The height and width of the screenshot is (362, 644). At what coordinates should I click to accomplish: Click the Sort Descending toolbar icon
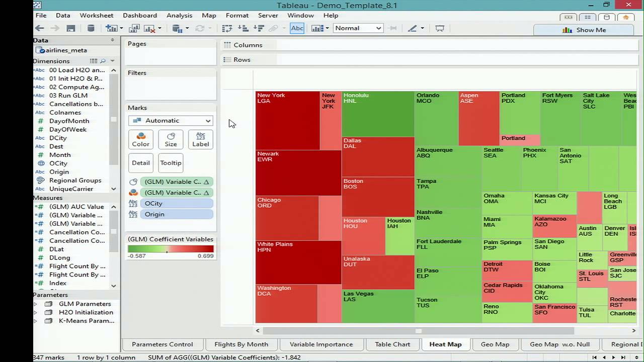tap(259, 28)
